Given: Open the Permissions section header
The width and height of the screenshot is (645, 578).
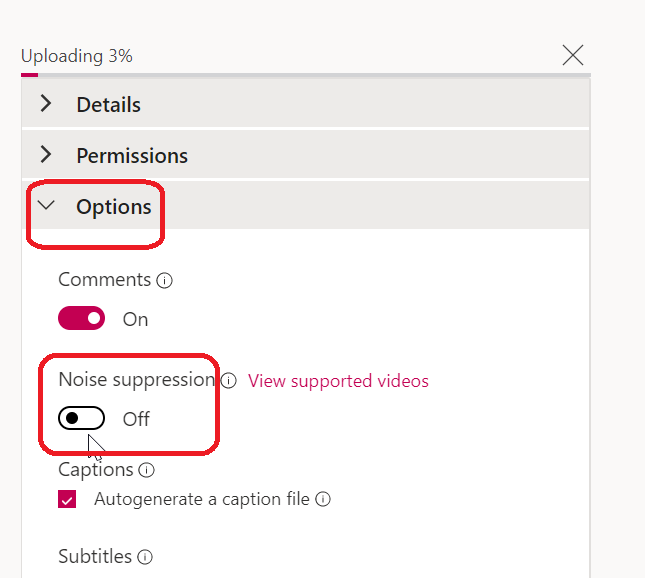Looking at the screenshot, I should click(131, 155).
